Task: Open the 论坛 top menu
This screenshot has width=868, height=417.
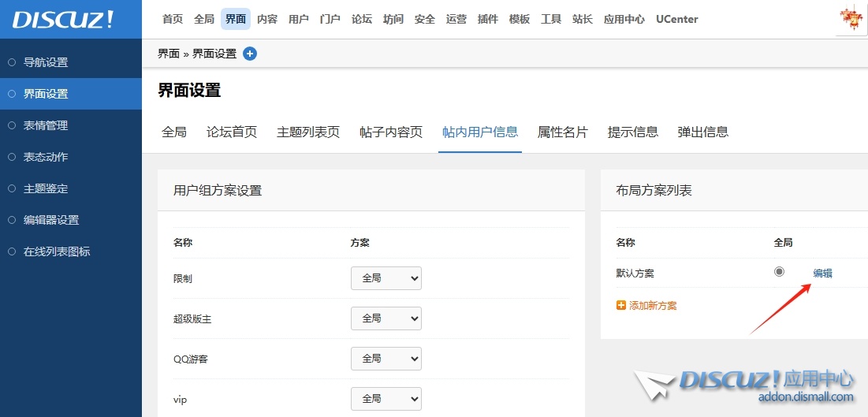Action: click(362, 20)
